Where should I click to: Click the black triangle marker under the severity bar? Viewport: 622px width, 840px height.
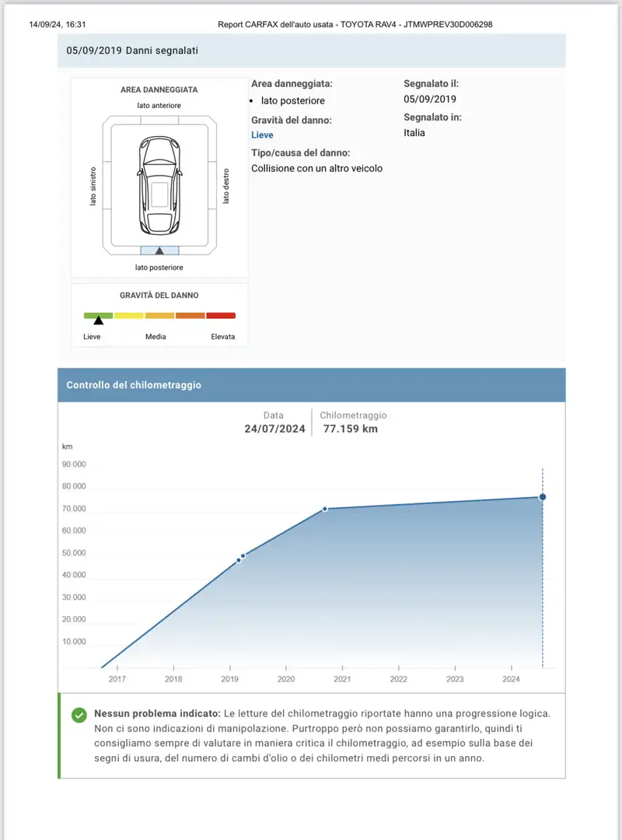[98, 320]
